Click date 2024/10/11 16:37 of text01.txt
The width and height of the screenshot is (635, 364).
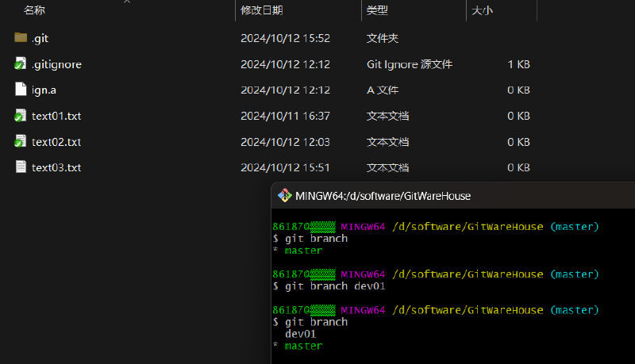coord(286,116)
